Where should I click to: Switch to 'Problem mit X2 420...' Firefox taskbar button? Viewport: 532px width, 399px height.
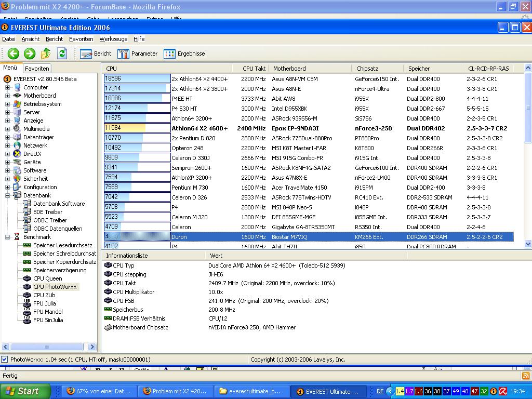pos(176,392)
